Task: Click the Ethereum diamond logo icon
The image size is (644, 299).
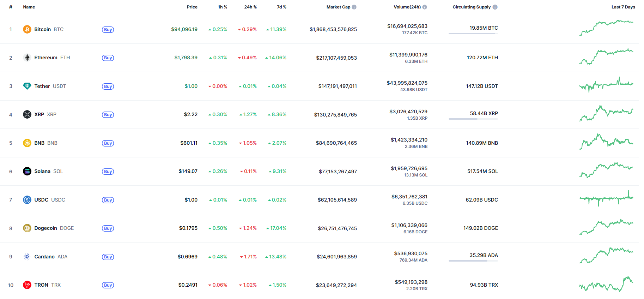Action: [x=27, y=58]
